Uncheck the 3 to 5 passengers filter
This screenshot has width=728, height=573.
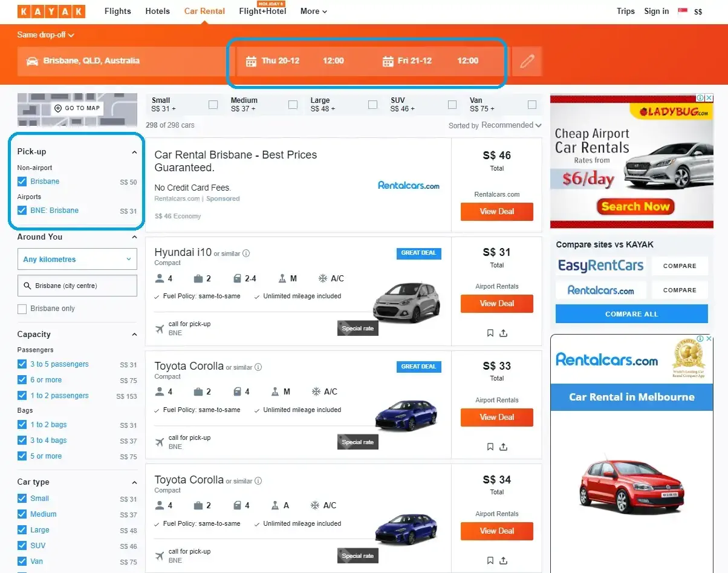click(22, 364)
